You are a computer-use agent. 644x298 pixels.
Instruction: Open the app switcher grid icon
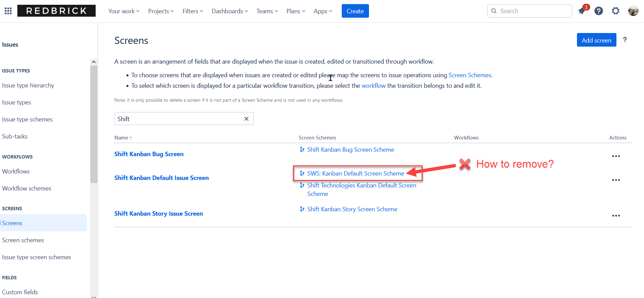[x=8, y=11]
